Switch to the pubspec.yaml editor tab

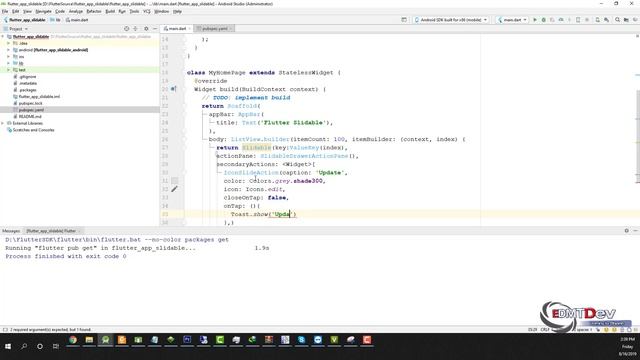point(214,29)
